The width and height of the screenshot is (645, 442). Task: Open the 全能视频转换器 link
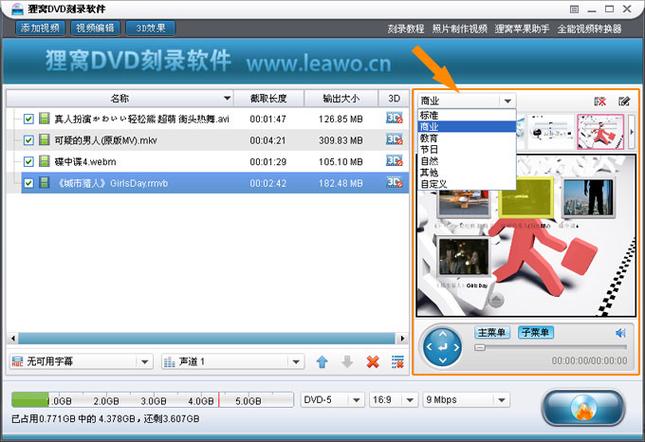click(589, 29)
